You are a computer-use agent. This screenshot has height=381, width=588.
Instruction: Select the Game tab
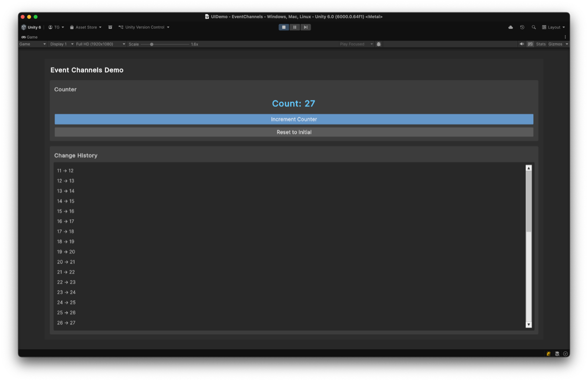pos(29,37)
